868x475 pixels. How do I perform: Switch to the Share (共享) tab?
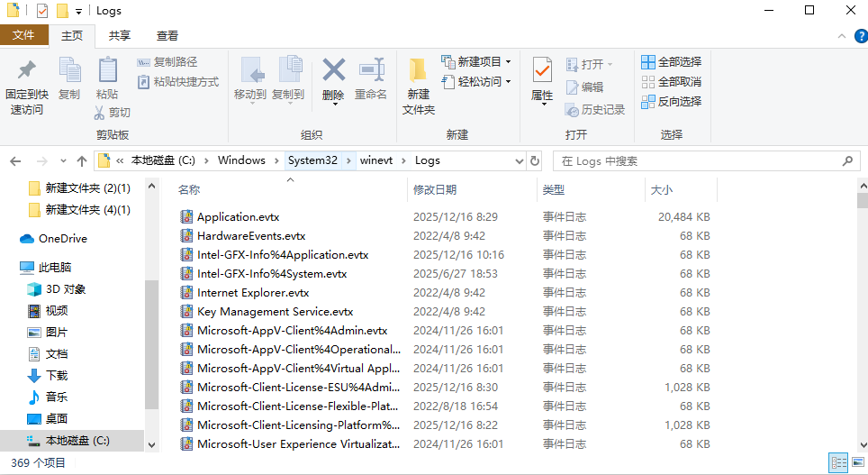[x=120, y=36]
